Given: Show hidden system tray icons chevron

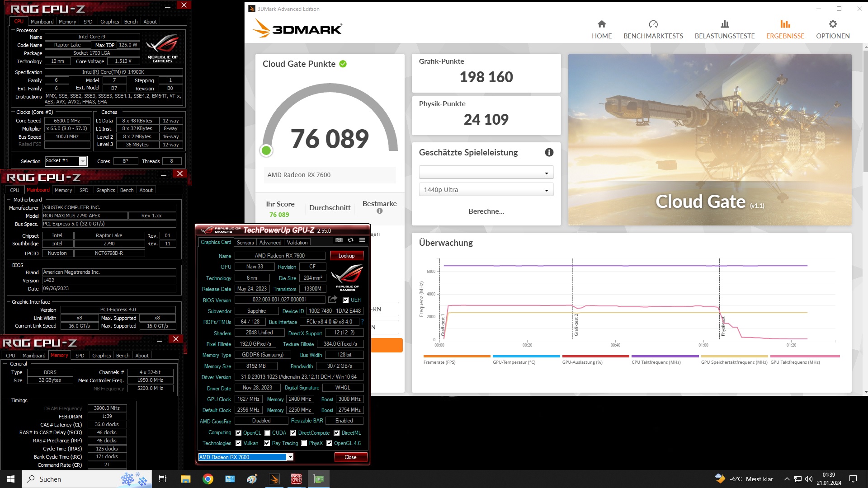Looking at the screenshot, I should click(787, 479).
